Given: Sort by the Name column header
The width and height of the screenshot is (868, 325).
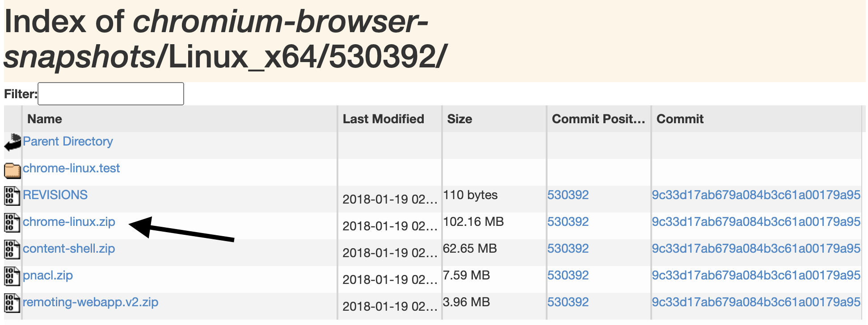Looking at the screenshot, I should (45, 119).
